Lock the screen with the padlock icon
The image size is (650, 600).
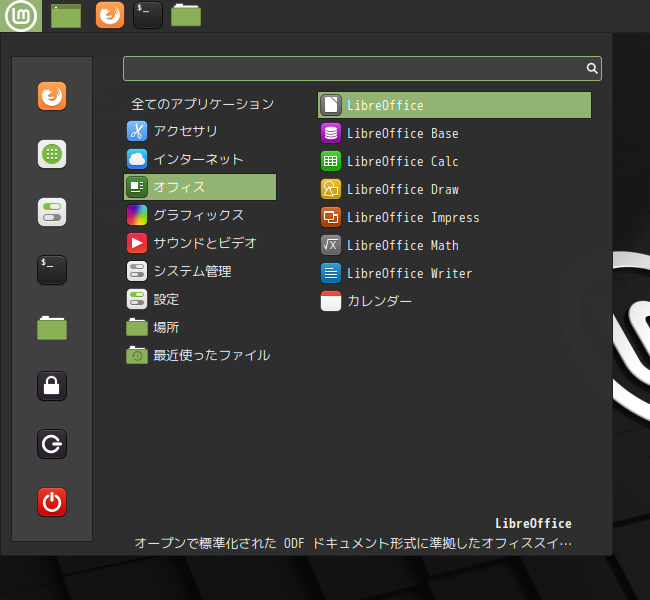click(x=52, y=386)
